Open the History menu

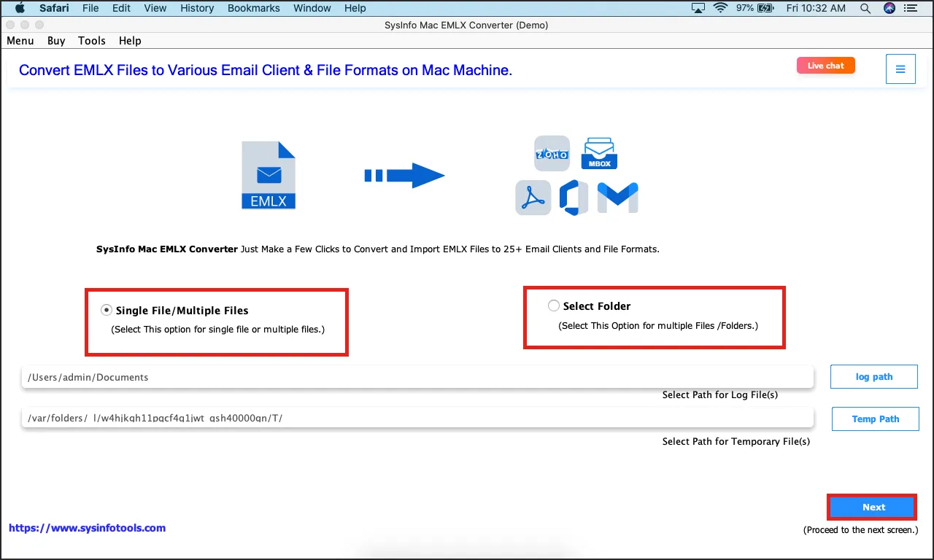point(197,8)
